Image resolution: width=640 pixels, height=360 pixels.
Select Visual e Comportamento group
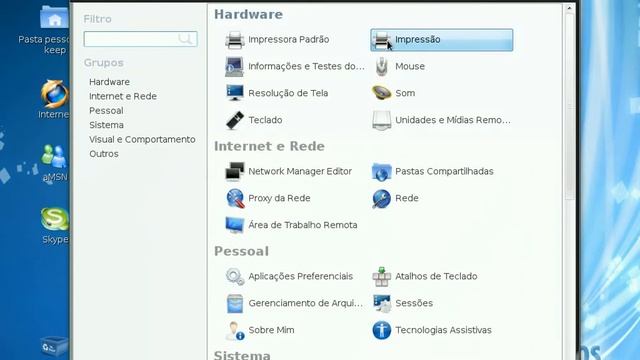[142, 140]
